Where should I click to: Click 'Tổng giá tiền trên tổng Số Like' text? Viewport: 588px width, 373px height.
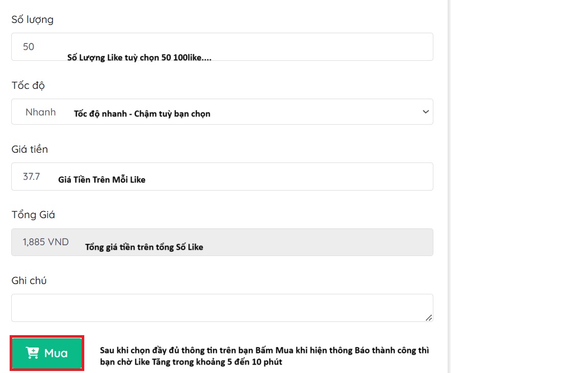coord(144,247)
